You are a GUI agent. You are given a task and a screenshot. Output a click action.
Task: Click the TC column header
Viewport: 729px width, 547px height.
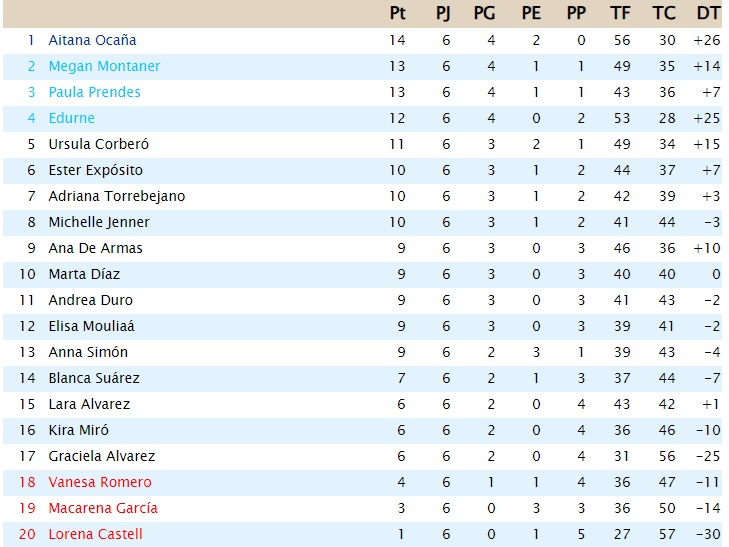(664, 13)
